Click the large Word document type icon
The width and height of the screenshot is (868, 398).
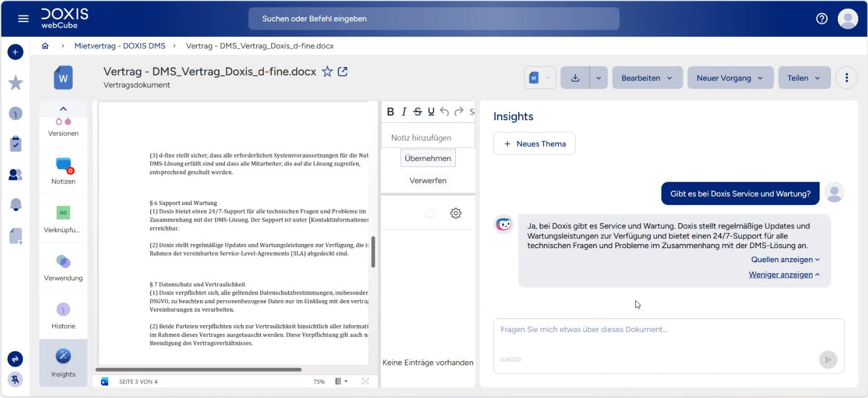point(63,78)
